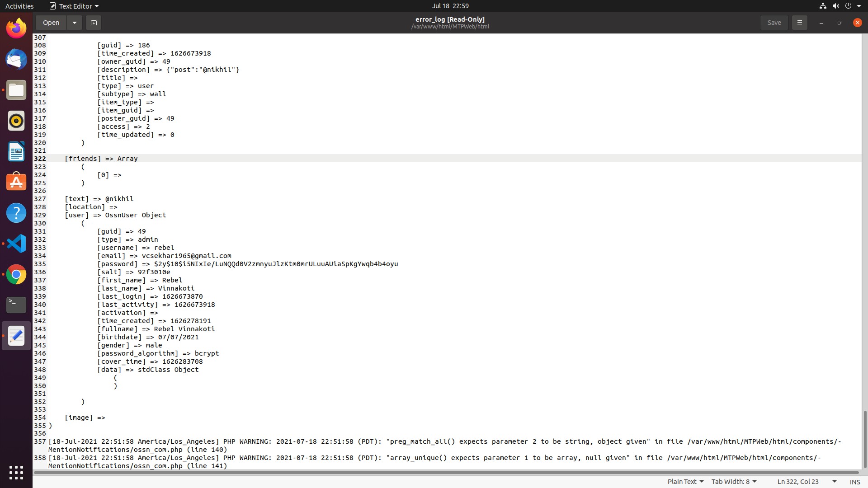Open Terminal from the dock

[x=16, y=305]
